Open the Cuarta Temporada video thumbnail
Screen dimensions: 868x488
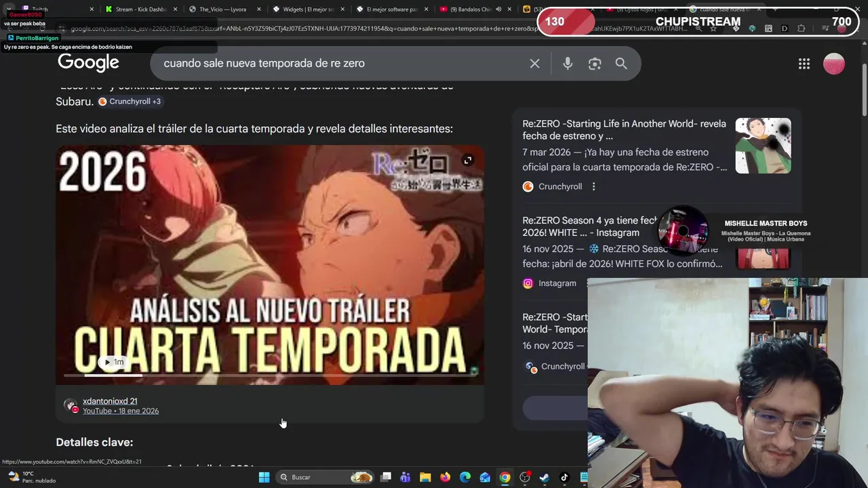[270, 265]
